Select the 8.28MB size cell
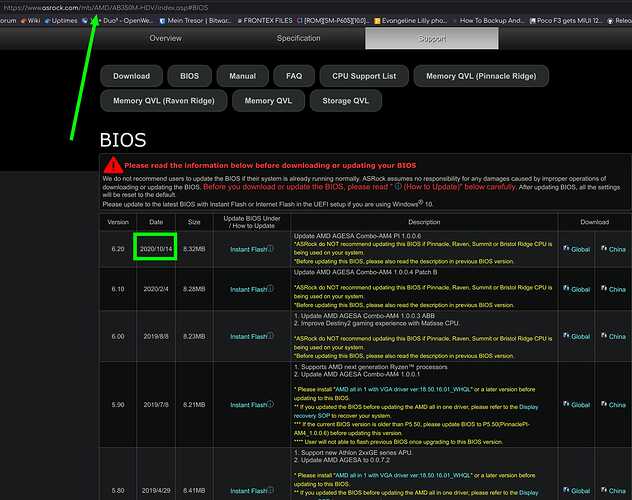Viewport: 632px width, 500px height. (194, 289)
